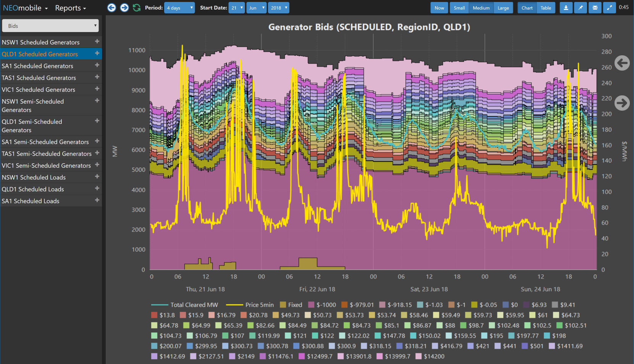Go to previous period with top-left back arrow
This screenshot has width=634, height=364.
(111, 8)
